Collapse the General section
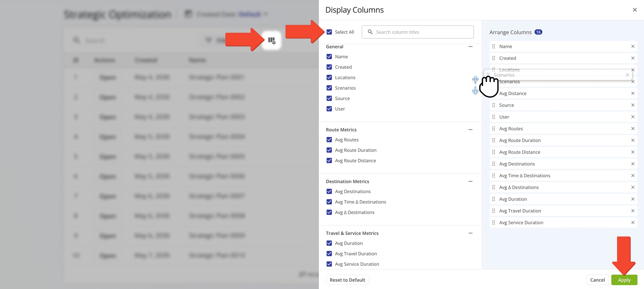 [x=470, y=46]
